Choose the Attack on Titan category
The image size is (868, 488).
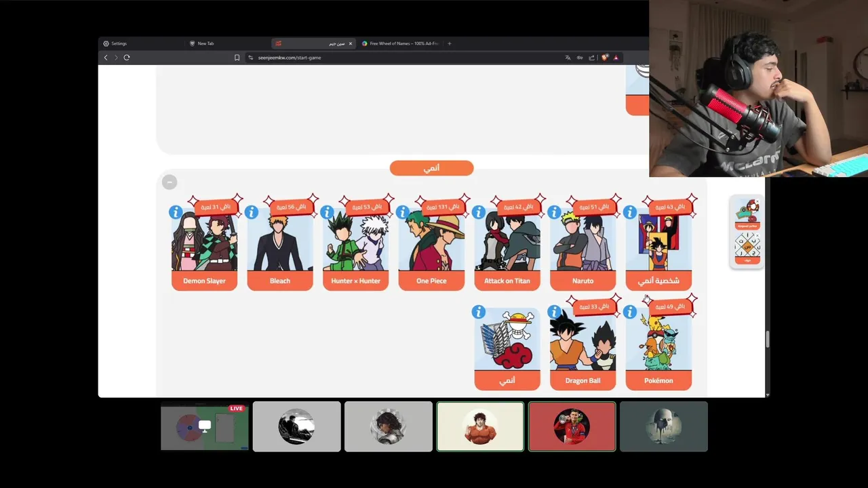click(507, 249)
